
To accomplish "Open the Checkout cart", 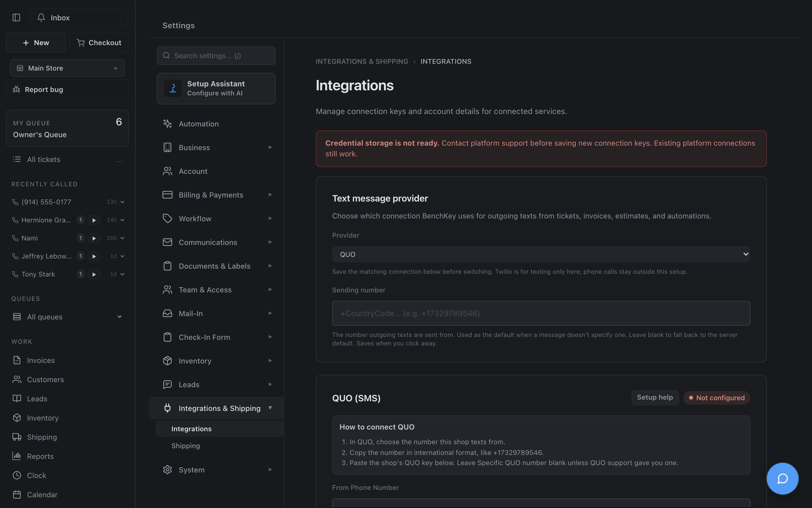I will (x=99, y=43).
